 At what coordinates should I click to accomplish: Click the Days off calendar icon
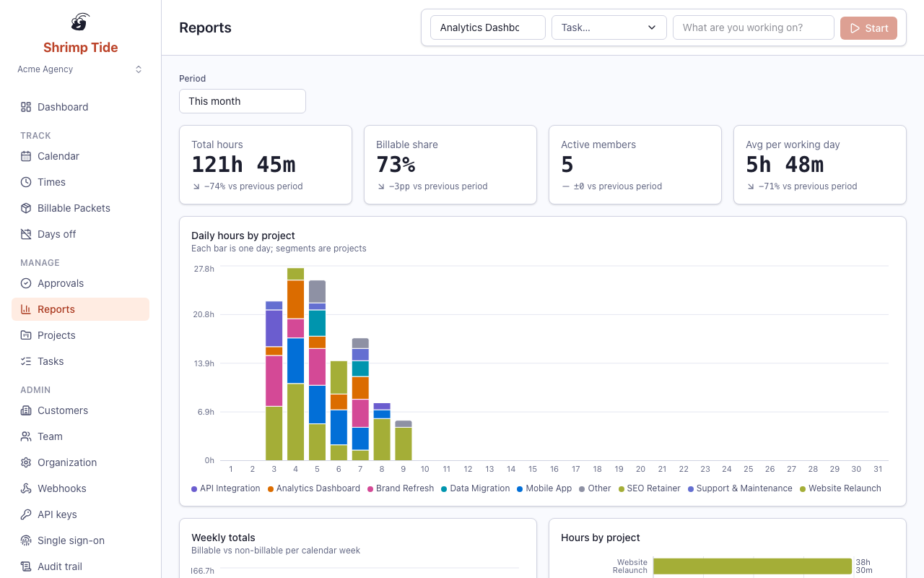point(26,234)
